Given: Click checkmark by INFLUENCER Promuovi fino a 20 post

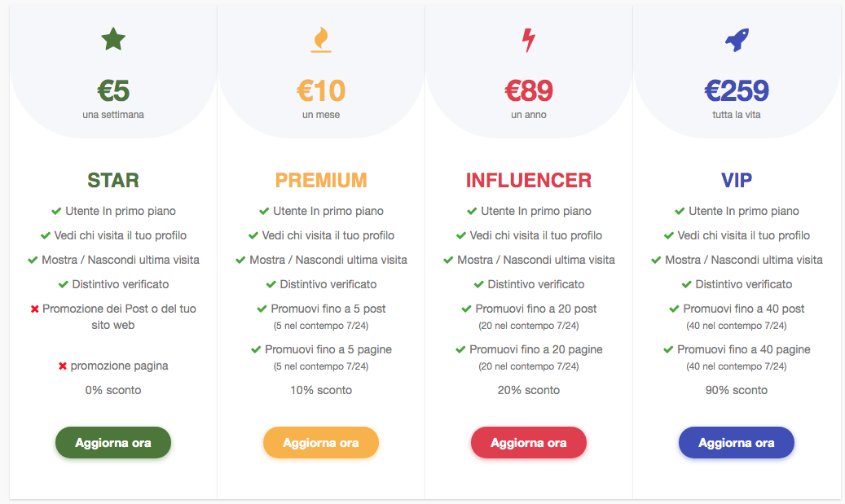Looking at the screenshot, I should (x=467, y=309).
